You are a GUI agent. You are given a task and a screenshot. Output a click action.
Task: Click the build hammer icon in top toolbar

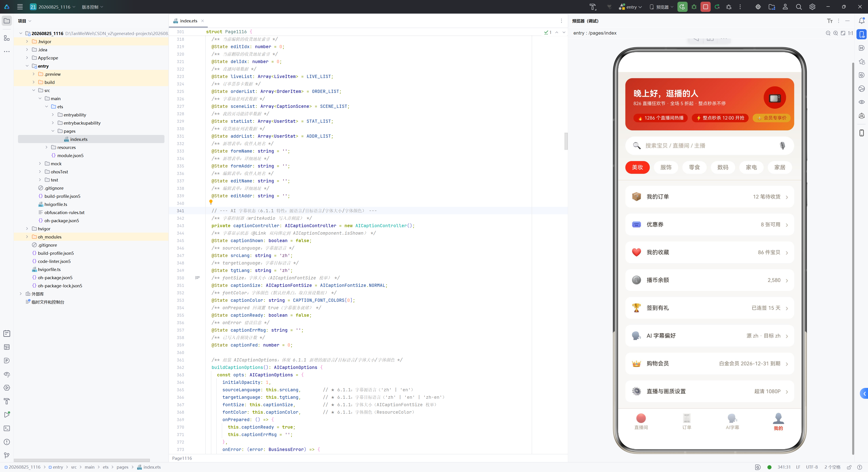point(593,7)
